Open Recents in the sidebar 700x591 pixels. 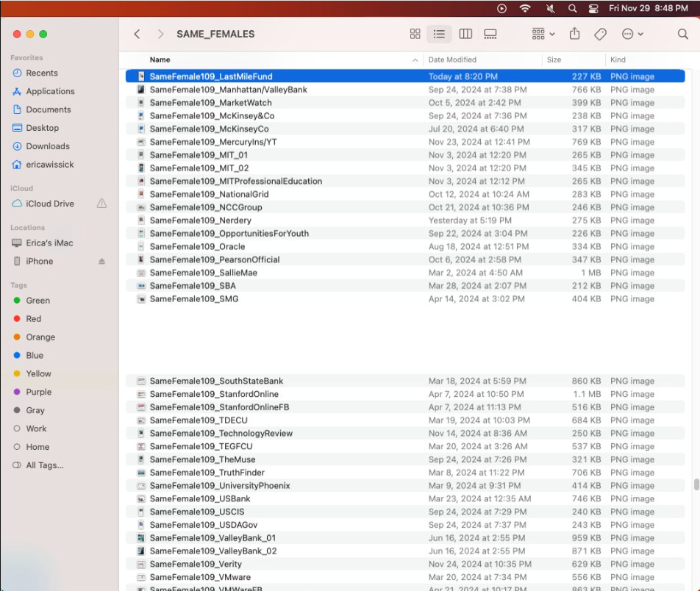(41, 73)
